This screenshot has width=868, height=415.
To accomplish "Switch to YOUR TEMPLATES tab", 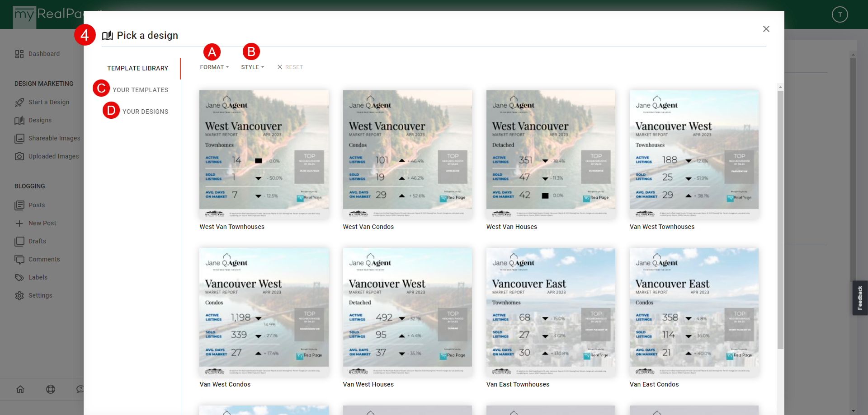I will coord(140,90).
